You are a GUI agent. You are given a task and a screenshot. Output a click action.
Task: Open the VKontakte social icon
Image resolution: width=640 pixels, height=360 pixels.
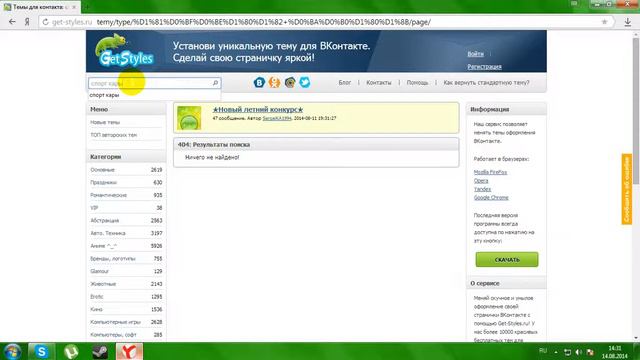point(259,82)
